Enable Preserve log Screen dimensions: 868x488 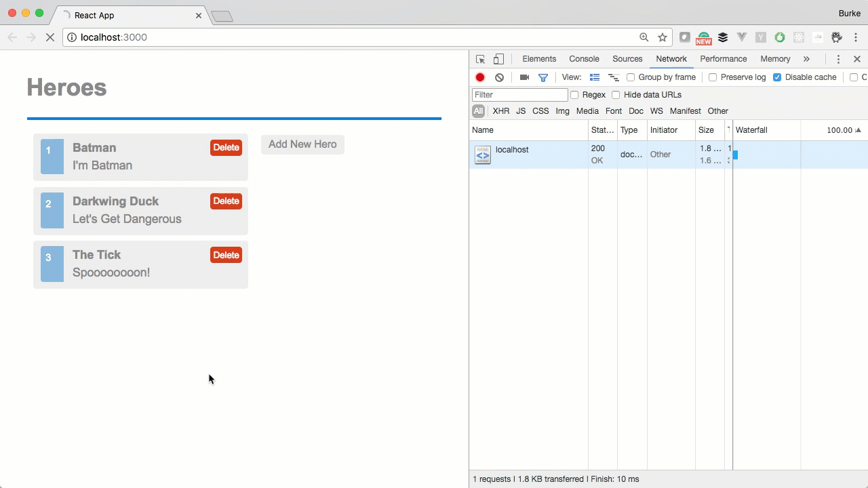click(x=713, y=77)
